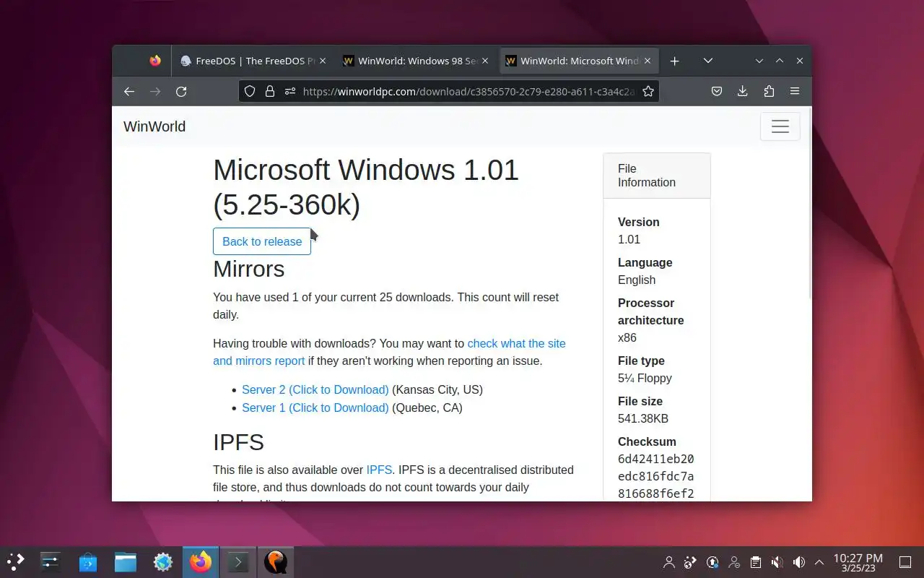Image resolution: width=924 pixels, height=578 pixels.
Task: Click Show Desktop icon at panel end
Action: point(905,561)
